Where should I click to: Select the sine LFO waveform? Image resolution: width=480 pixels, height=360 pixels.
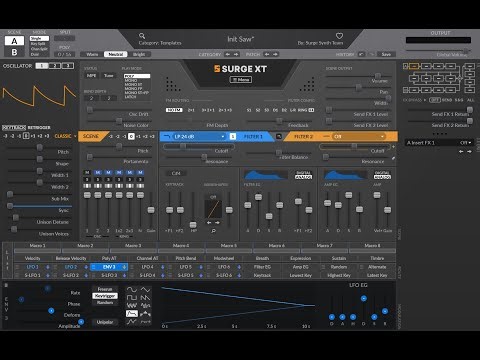132,289
